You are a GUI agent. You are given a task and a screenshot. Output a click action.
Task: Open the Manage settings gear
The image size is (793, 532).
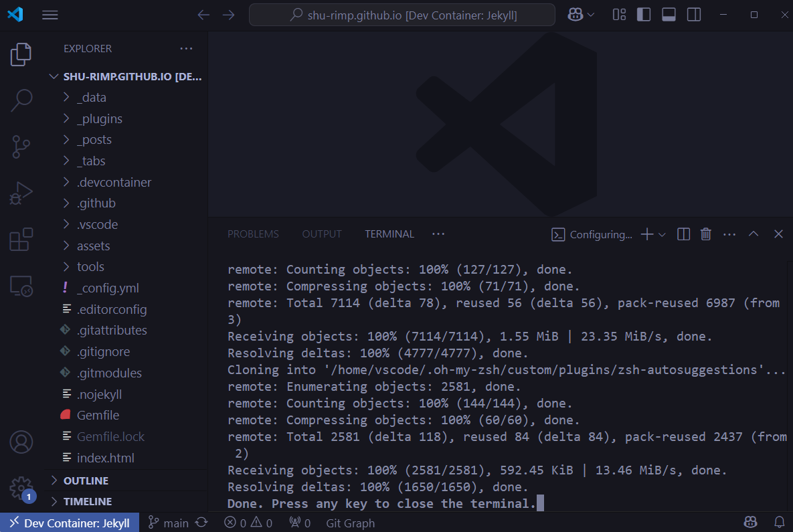pyautogui.click(x=21, y=489)
